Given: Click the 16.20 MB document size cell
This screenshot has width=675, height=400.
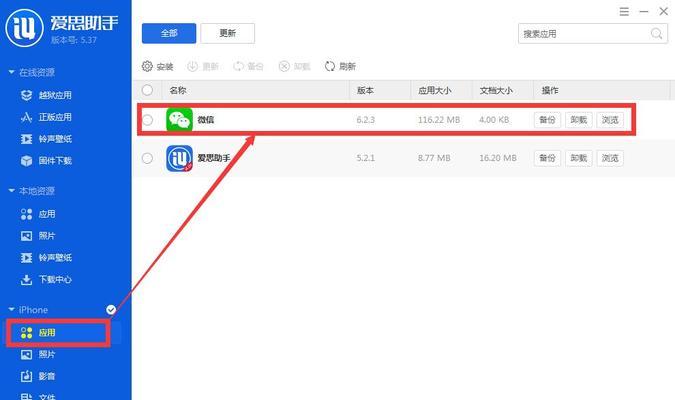Looking at the screenshot, I should pyautogui.click(x=498, y=158).
